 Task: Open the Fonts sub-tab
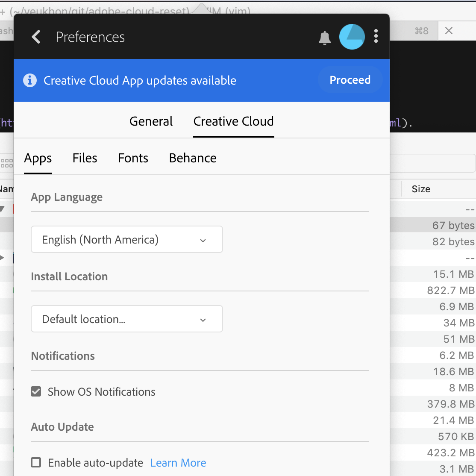click(x=133, y=158)
